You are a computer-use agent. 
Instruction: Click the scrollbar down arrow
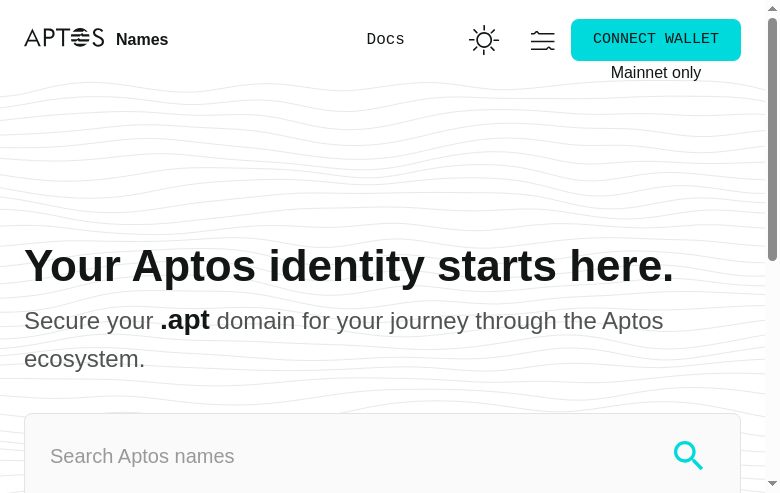pyautogui.click(x=772, y=484)
